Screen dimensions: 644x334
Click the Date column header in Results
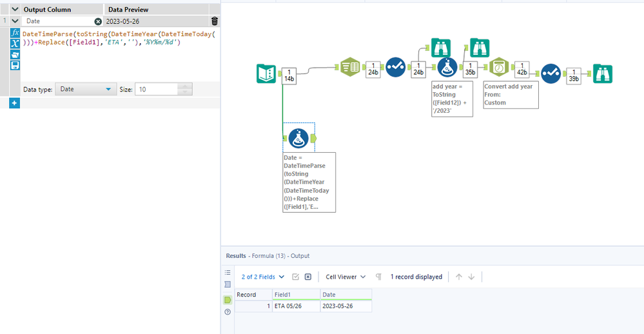tap(346, 295)
